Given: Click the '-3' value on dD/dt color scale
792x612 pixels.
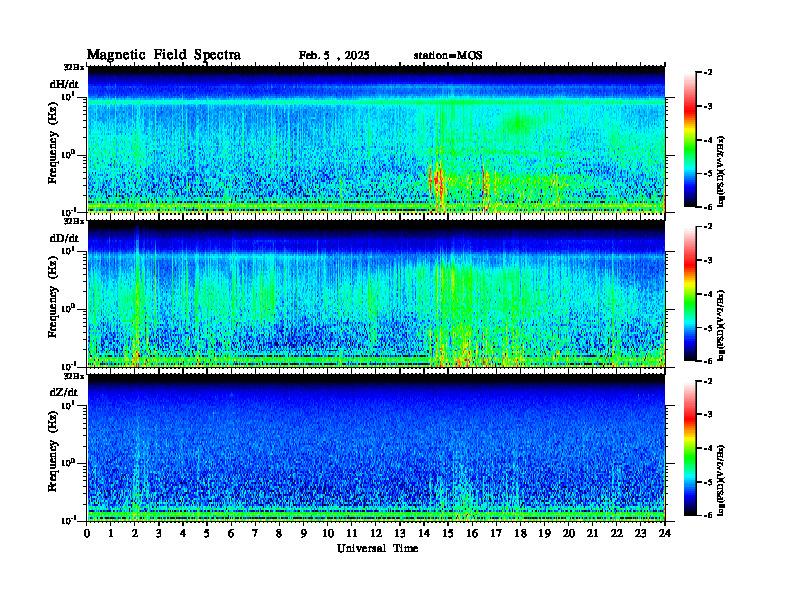Looking at the screenshot, I should (x=708, y=260).
